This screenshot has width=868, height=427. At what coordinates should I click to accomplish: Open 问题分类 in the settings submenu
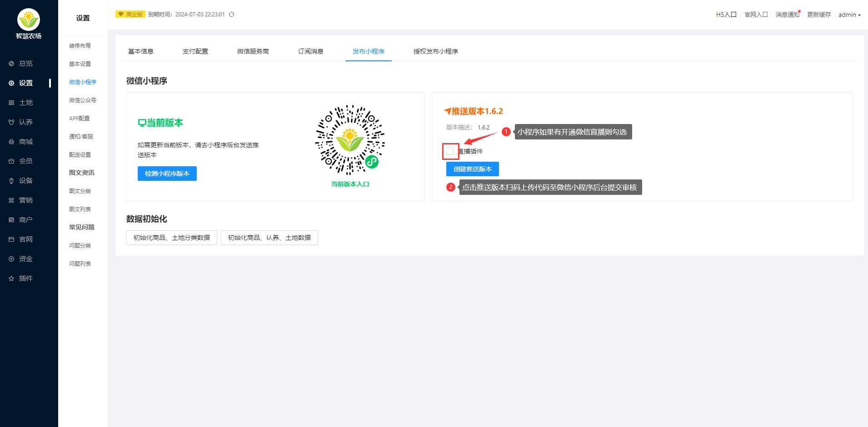click(80, 246)
